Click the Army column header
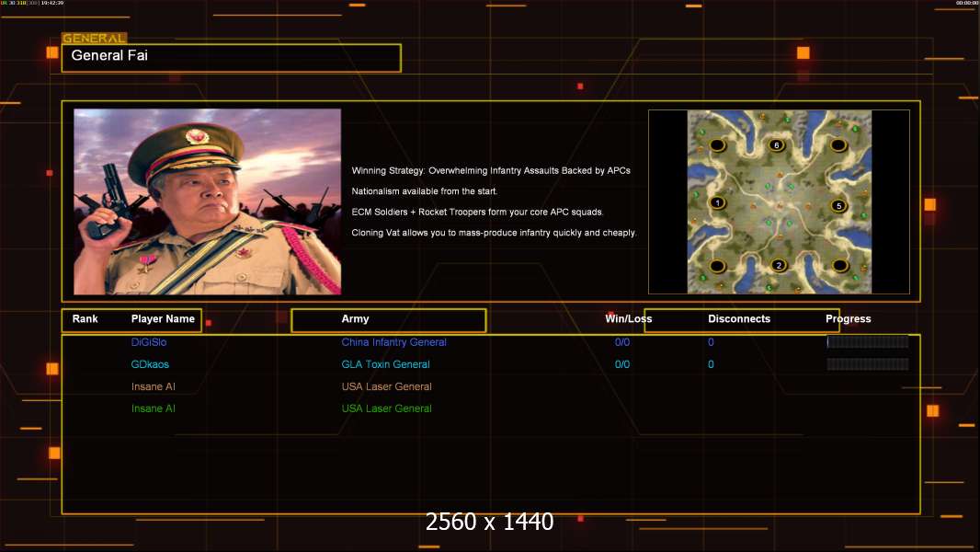This screenshot has width=980, height=552. point(356,319)
